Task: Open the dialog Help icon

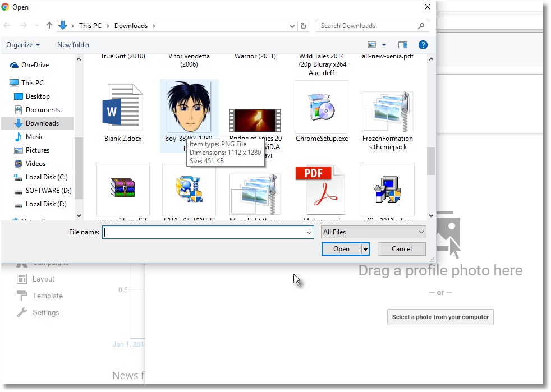Action: tap(423, 45)
